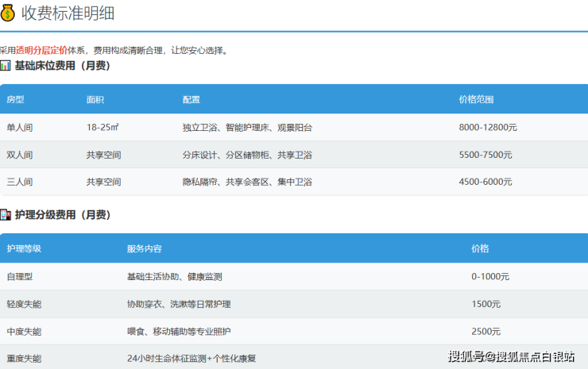
Task: Click the 搜狐号@搜狐焦点白银站 watermark
Action: (511, 356)
